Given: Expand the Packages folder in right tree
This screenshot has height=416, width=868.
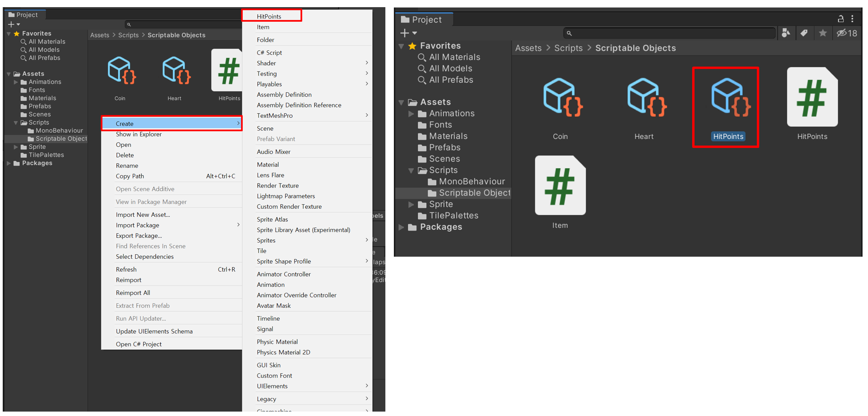Looking at the screenshot, I should tap(401, 227).
